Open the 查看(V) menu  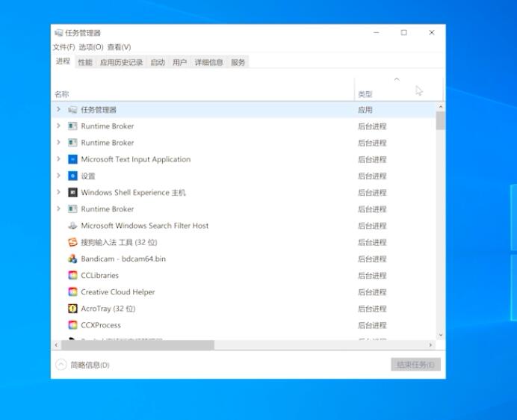coord(119,47)
